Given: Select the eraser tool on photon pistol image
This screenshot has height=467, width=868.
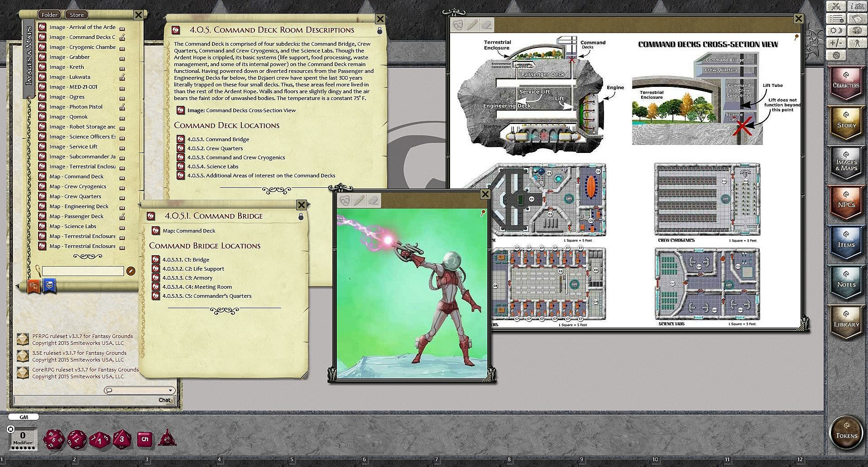Looking at the screenshot, I should tap(374, 200).
